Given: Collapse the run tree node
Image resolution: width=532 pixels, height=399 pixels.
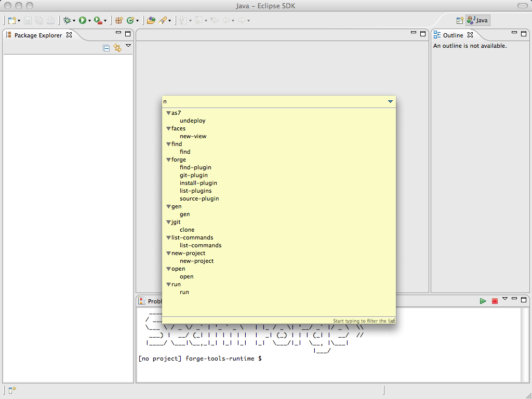Looking at the screenshot, I should coord(168,285).
